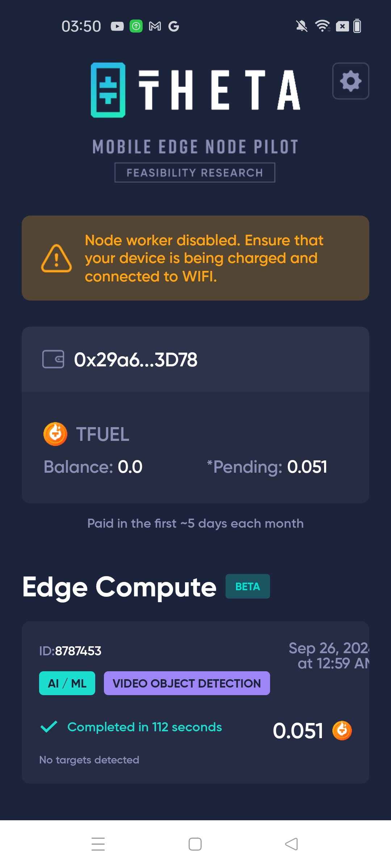Tap the Theta logo emblem
The width and height of the screenshot is (391, 868).
108,90
